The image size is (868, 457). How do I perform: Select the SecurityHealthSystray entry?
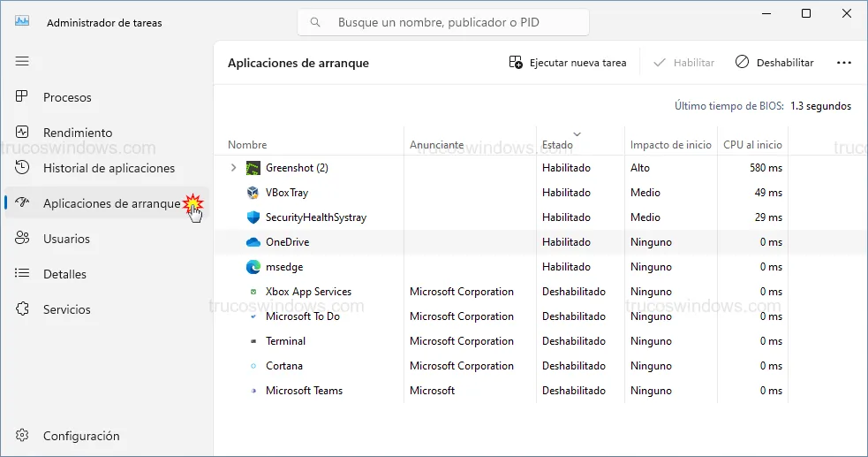[315, 217]
